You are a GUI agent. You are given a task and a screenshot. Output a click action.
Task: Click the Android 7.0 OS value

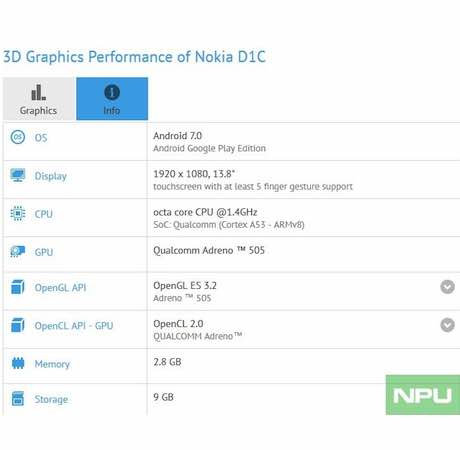178,136
